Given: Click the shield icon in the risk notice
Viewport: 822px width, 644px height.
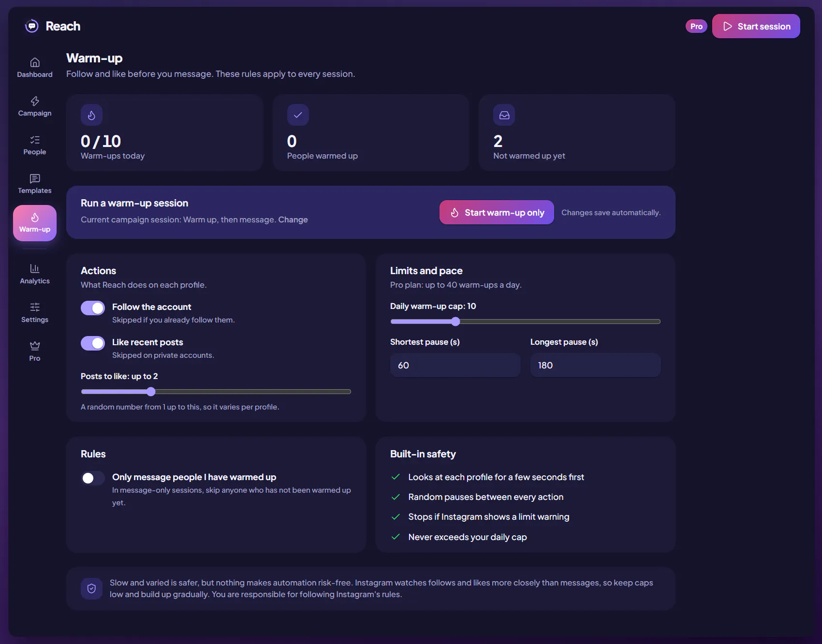Looking at the screenshot, I should pos(91,588).
